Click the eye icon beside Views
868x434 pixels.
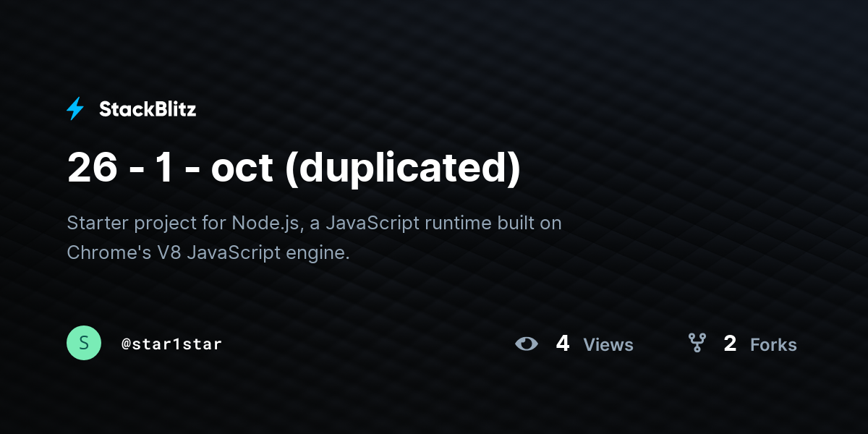point(527,344)
